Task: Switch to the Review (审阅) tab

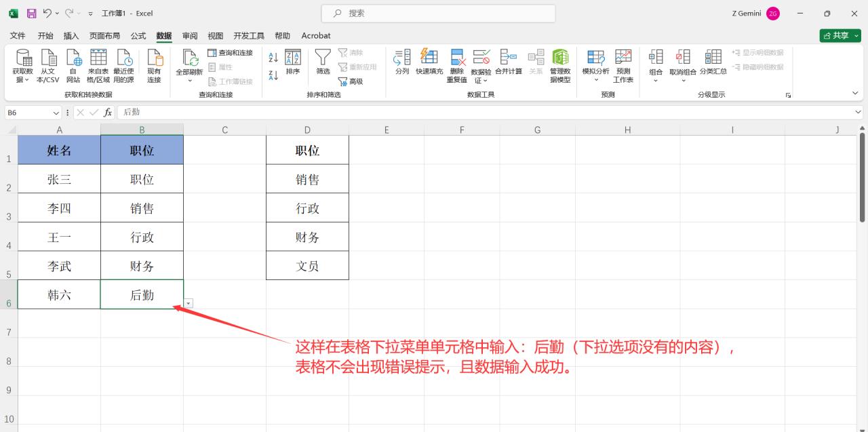Action: tap(190, 36)
